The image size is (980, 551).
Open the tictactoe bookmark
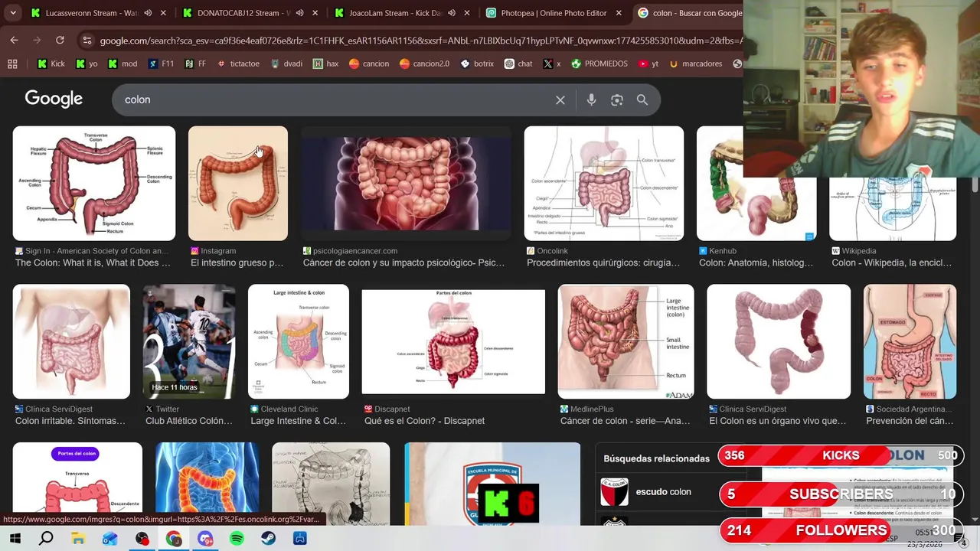click(238, 64)
